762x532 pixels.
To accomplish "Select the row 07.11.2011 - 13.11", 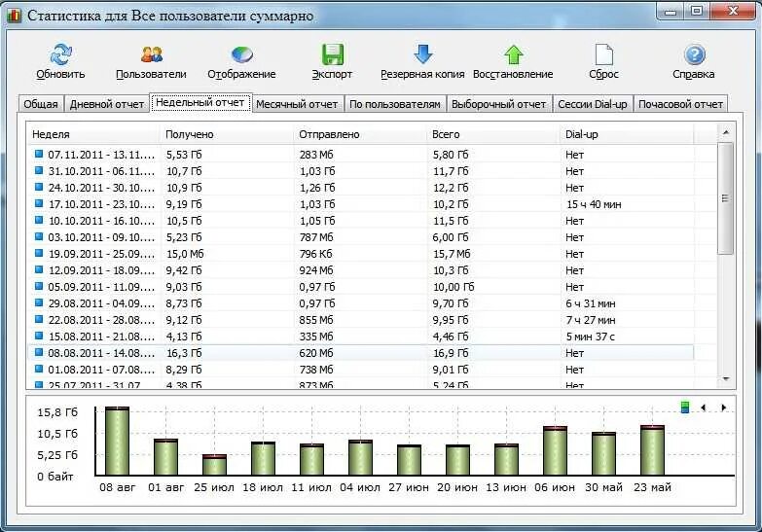I will click(x=361, y=155).
